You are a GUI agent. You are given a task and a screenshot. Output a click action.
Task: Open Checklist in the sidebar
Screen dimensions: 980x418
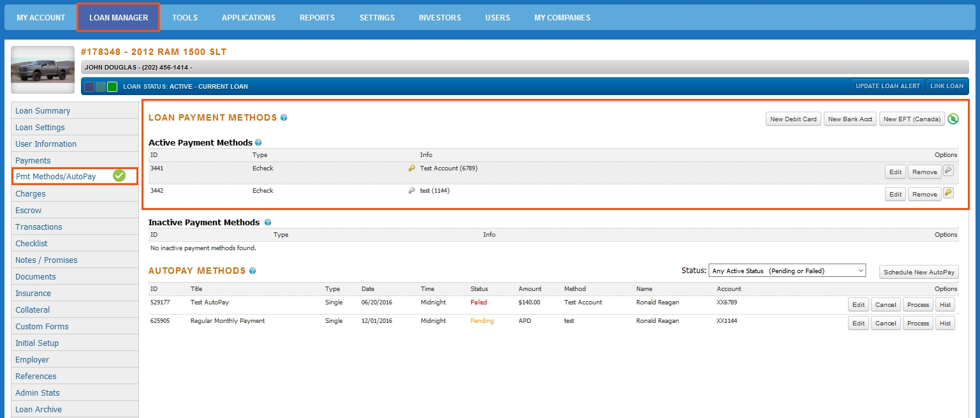[75, 243]
